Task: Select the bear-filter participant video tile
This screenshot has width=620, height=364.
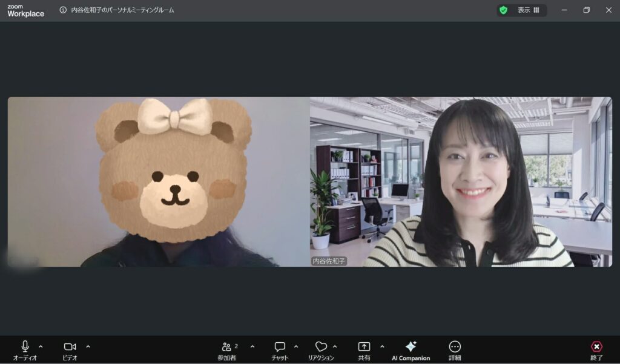Action: [x=159, y=181]
